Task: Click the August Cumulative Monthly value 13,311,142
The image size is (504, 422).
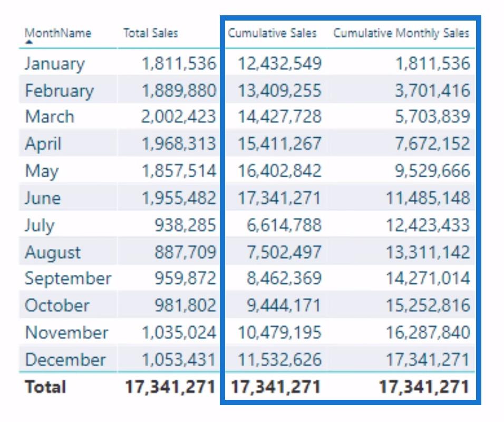Action: pos(428,252)
